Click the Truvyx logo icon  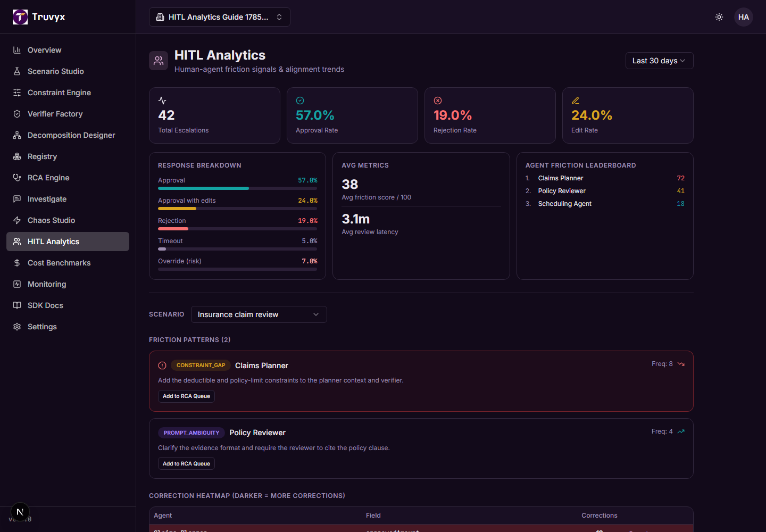(20, 17)
